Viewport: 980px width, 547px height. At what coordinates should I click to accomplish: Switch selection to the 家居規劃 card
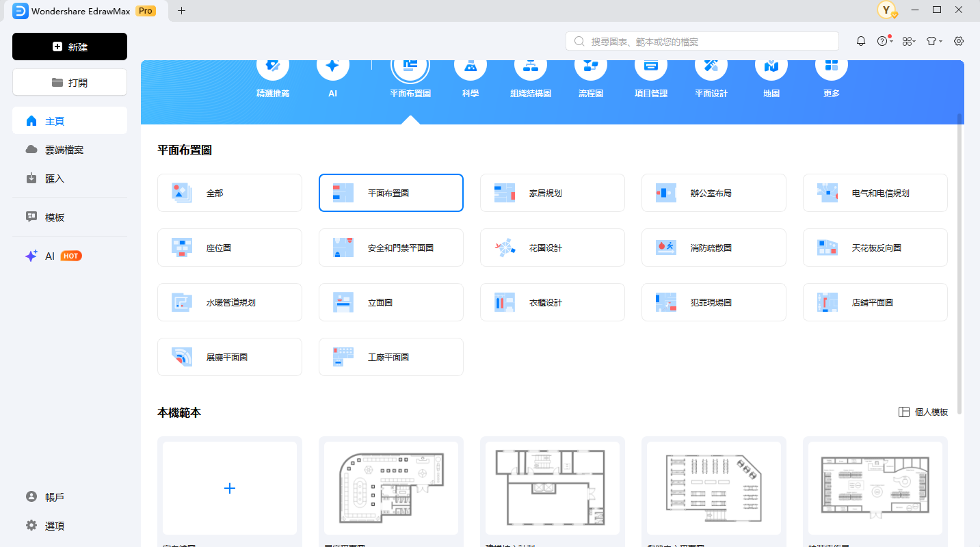click(x=552, y=192)
